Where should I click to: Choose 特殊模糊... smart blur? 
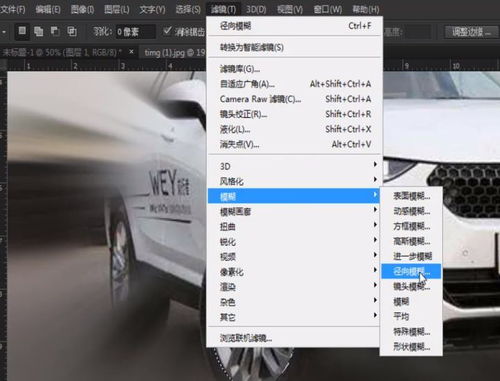(x=411, y=332)
